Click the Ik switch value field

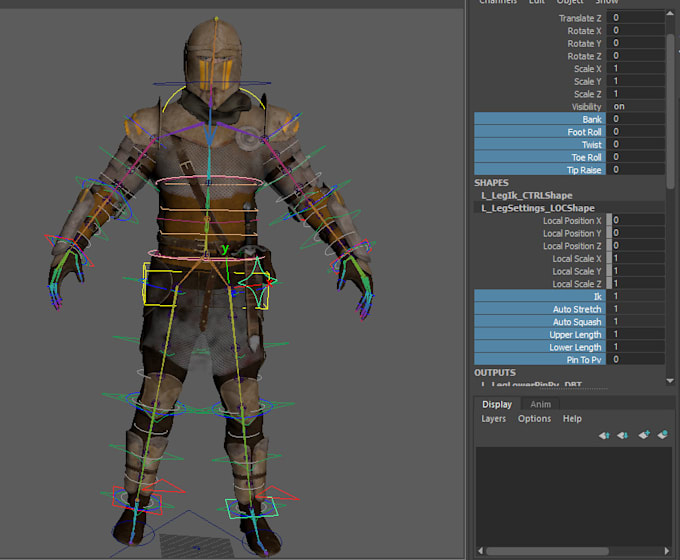(635, 297)
